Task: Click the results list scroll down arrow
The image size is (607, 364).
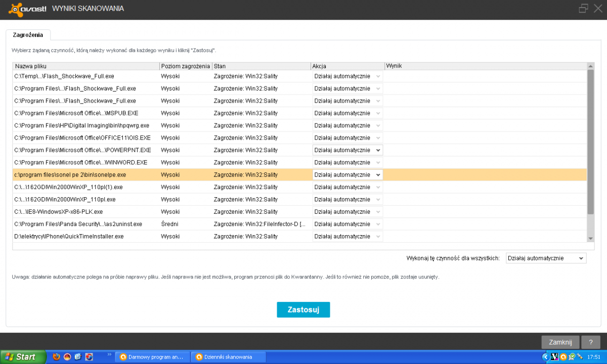Action: pos(590,239)
